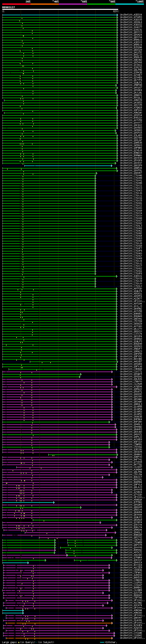This screenshot has height=644, width=146.
Task: Select the UniRef100_Q8VYX4 label
Action: point(131,37)
